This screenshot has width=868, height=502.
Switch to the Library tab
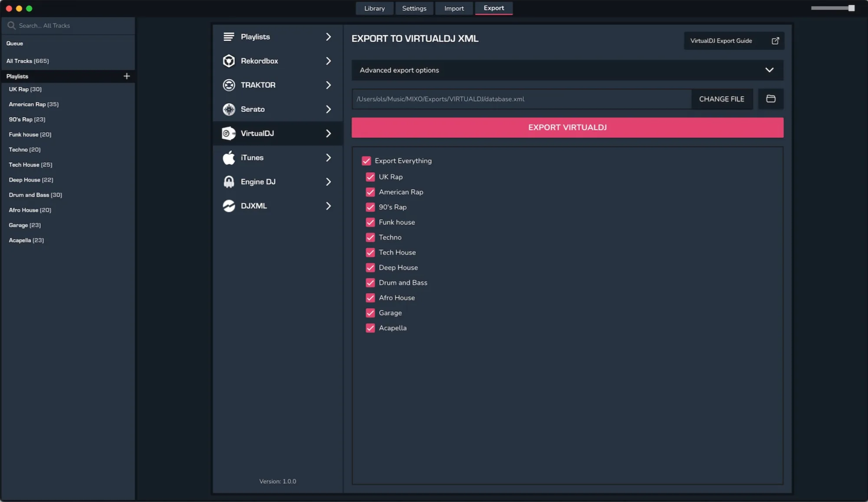tap(374, 8)
